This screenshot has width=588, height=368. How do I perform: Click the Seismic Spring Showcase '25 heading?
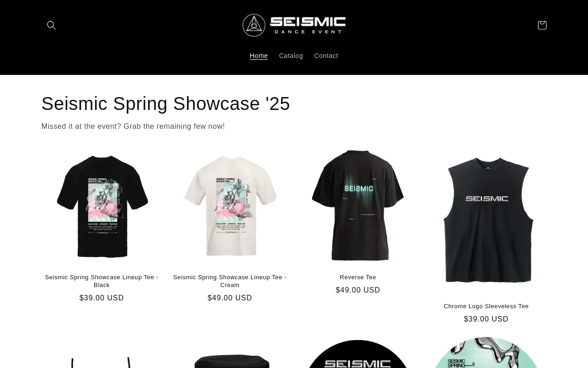166,103
